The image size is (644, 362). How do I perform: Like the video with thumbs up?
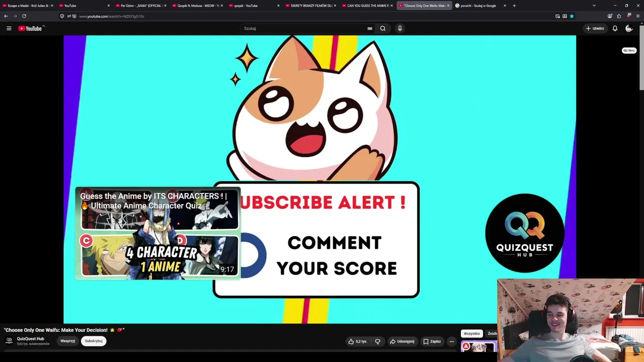tap(358, 341)
